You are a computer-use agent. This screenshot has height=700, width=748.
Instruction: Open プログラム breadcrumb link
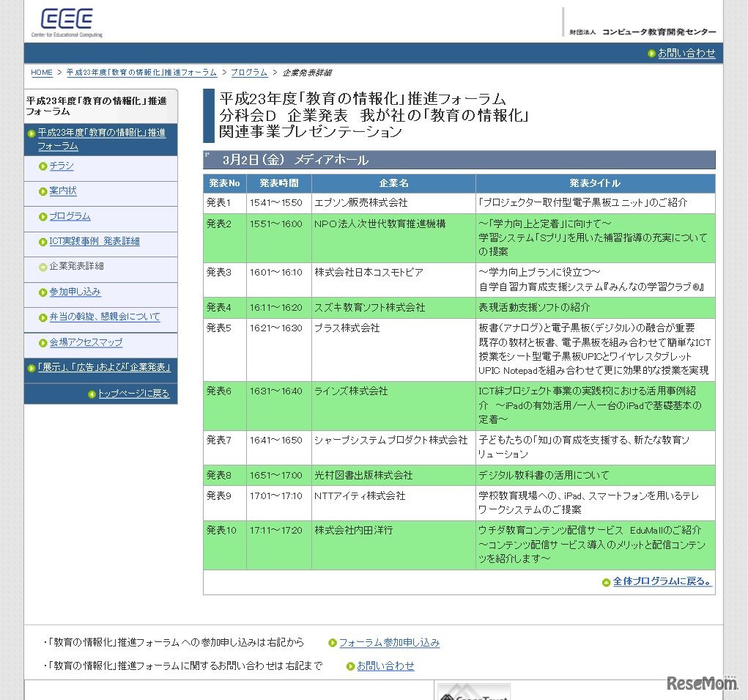[248, 73]
